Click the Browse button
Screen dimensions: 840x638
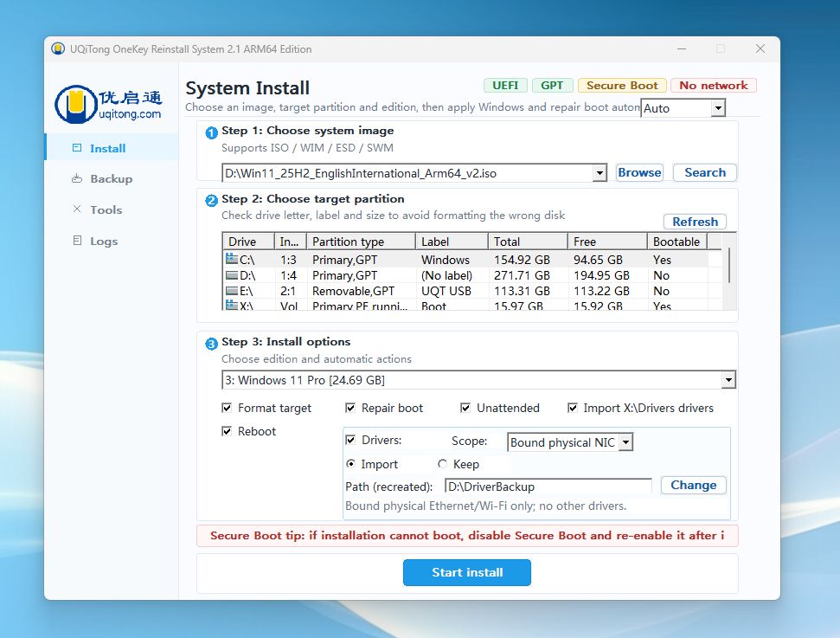639,172
